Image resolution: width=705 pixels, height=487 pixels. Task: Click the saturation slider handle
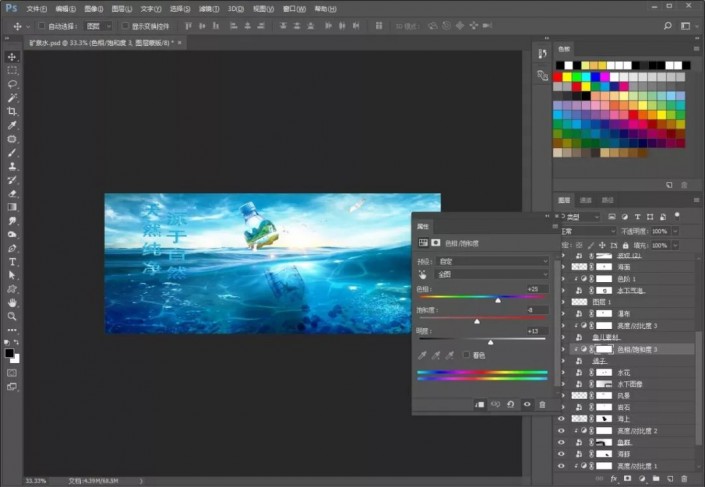[x=477, y=321]
